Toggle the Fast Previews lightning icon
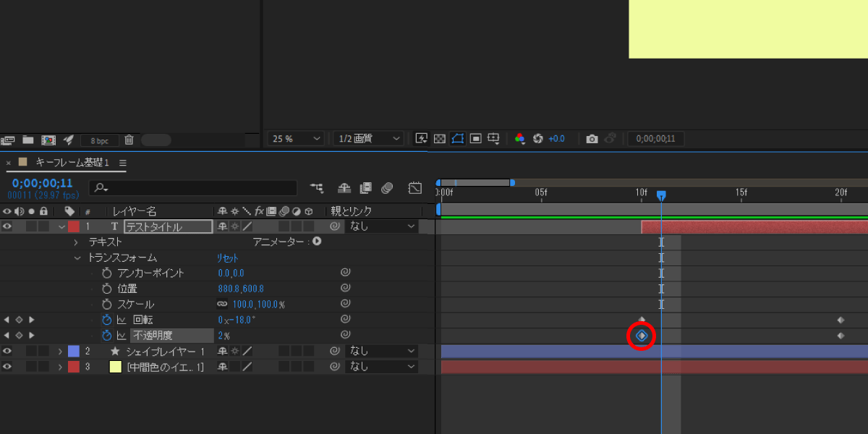Image resolution: width=868 pixels, height=434 pixels. click(x=421, y=139)
